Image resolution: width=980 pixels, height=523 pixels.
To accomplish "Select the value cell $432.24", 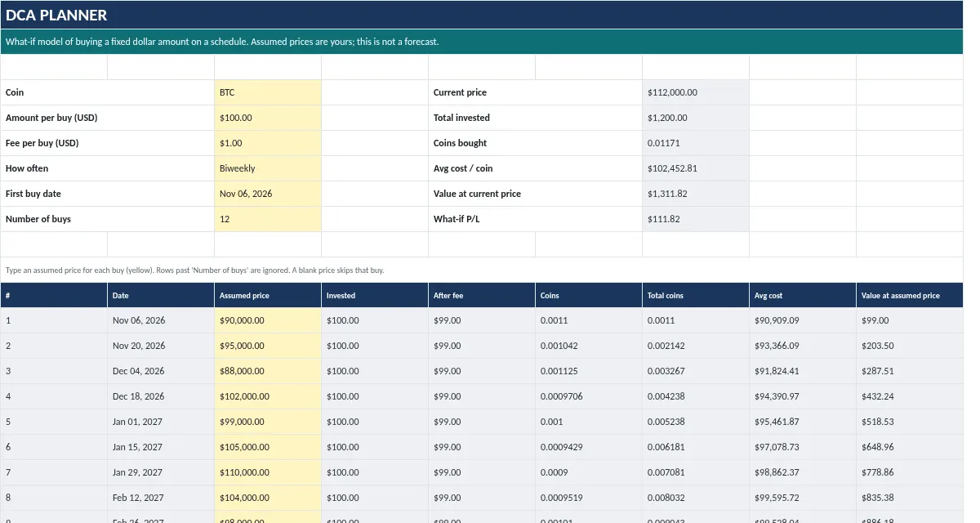I will click(x=910, y=396).
